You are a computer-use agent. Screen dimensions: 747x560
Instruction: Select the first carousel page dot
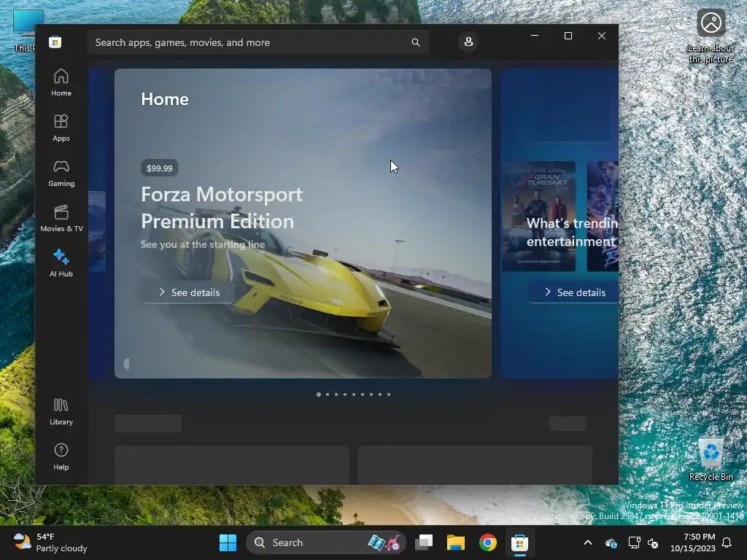(x=319, y=394)
